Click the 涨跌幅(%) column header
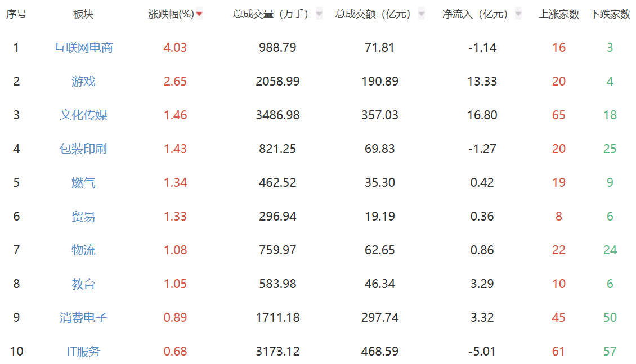This screenshot has height=364, width=636. (x=171, y=14)
